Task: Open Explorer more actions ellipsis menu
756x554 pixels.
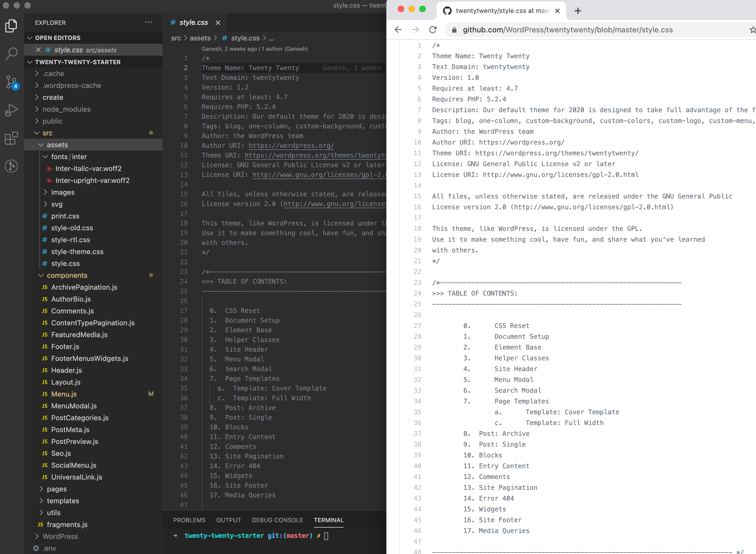Action: tap(148, 22)
